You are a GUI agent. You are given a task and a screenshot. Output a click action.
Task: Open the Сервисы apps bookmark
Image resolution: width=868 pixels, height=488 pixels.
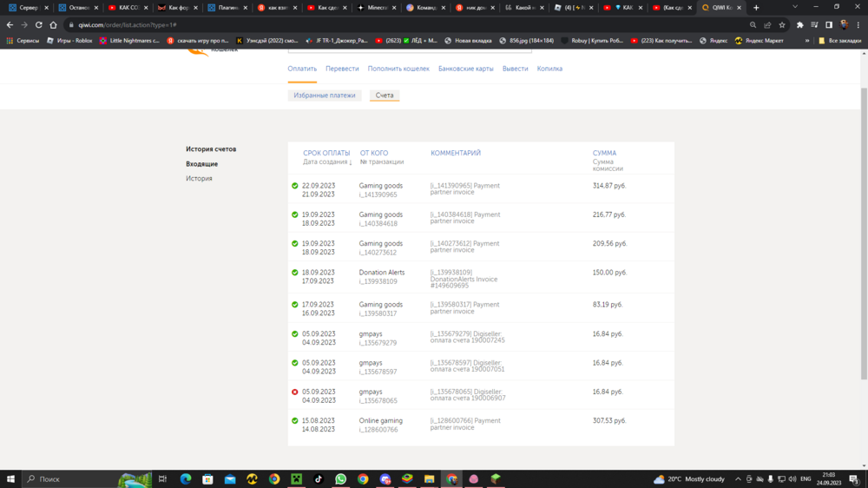[x=23, y=41]
